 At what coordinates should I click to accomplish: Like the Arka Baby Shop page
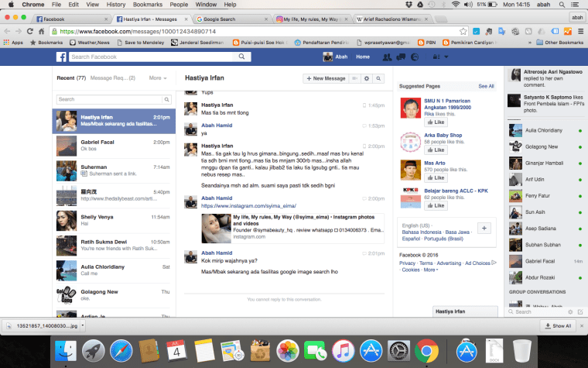pos(437,150)
